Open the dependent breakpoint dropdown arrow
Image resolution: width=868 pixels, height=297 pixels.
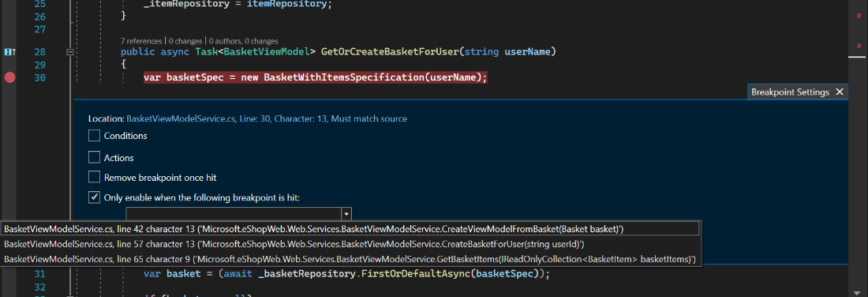[346, 213]
